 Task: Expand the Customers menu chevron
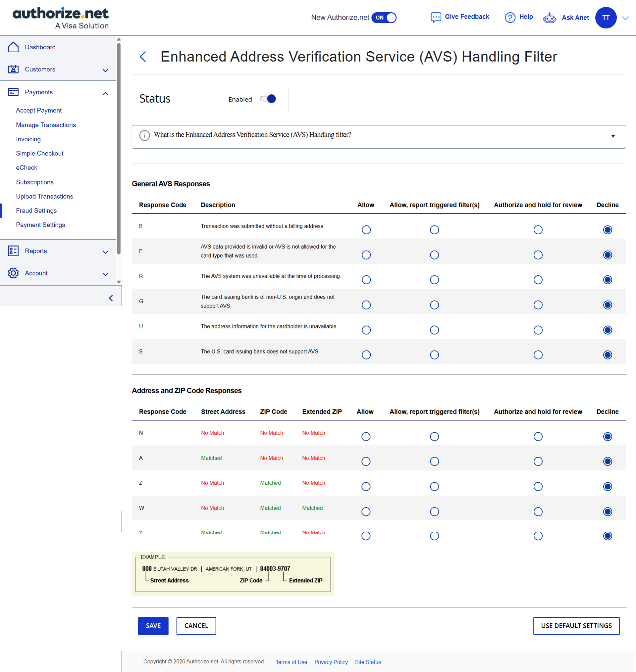click(105, 71)
